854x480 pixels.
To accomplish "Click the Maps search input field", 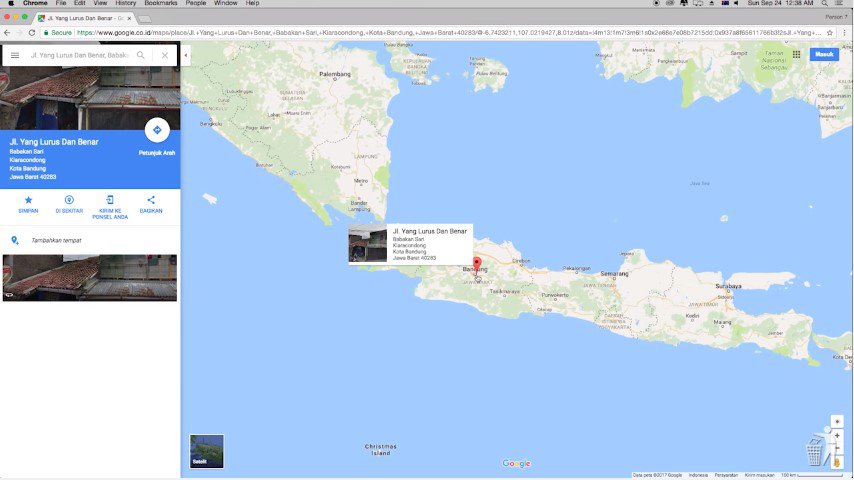I will point(79,55).
